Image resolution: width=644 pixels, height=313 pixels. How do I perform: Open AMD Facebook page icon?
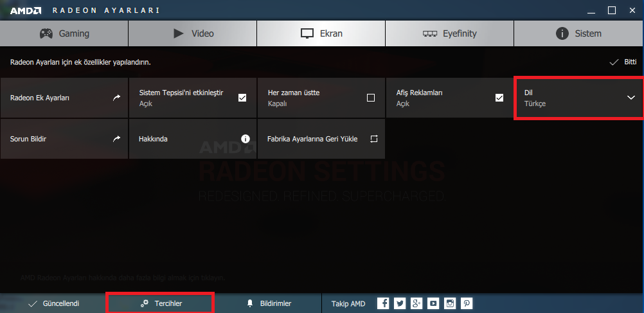pyautogui.click(x=383, y=303)
